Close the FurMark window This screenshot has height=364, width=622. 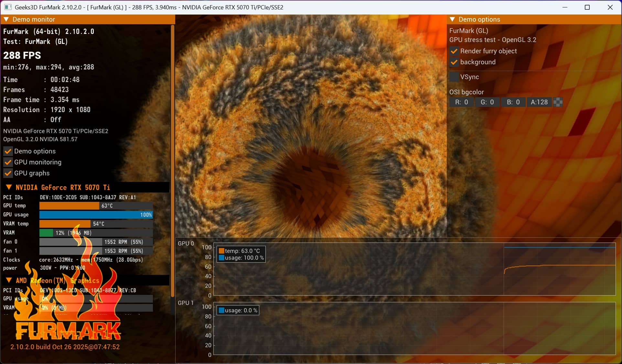[610, 7]
